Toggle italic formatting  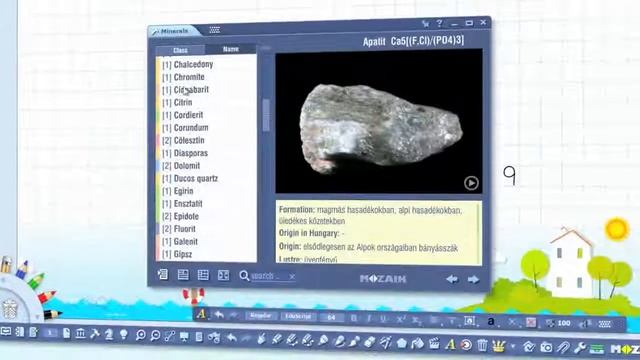click(x=369, y=318)
